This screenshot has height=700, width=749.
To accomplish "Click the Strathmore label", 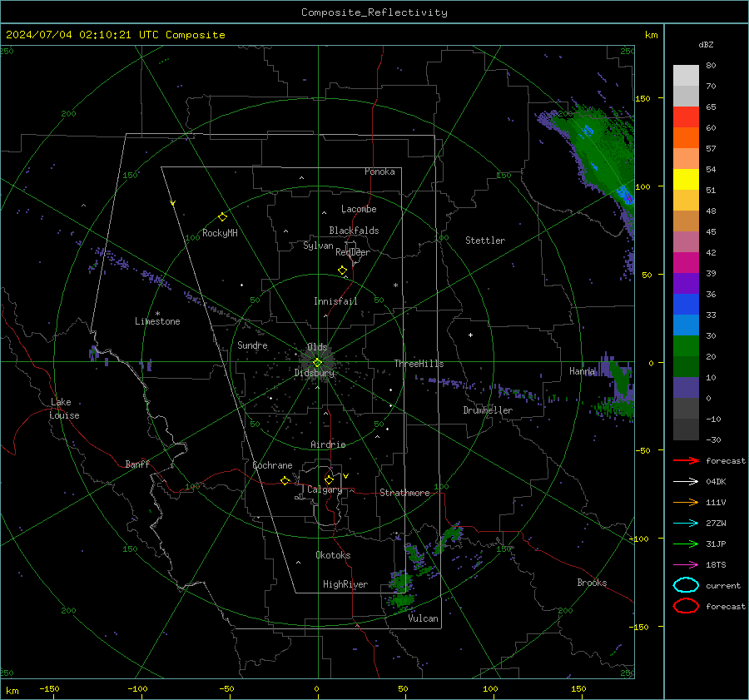I will 404,493.
